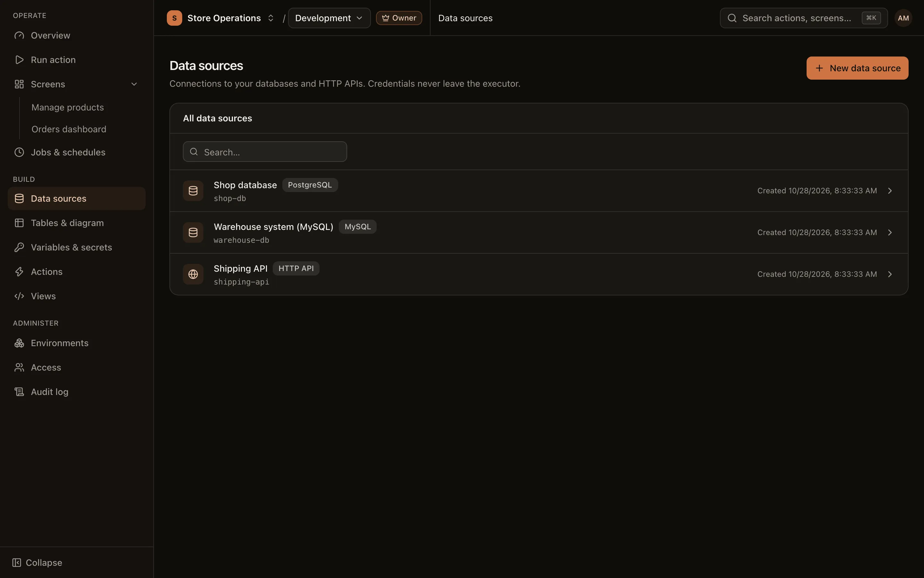Open Access management page
This screenshot has width=924, height=578.
(x=76, y=368)
